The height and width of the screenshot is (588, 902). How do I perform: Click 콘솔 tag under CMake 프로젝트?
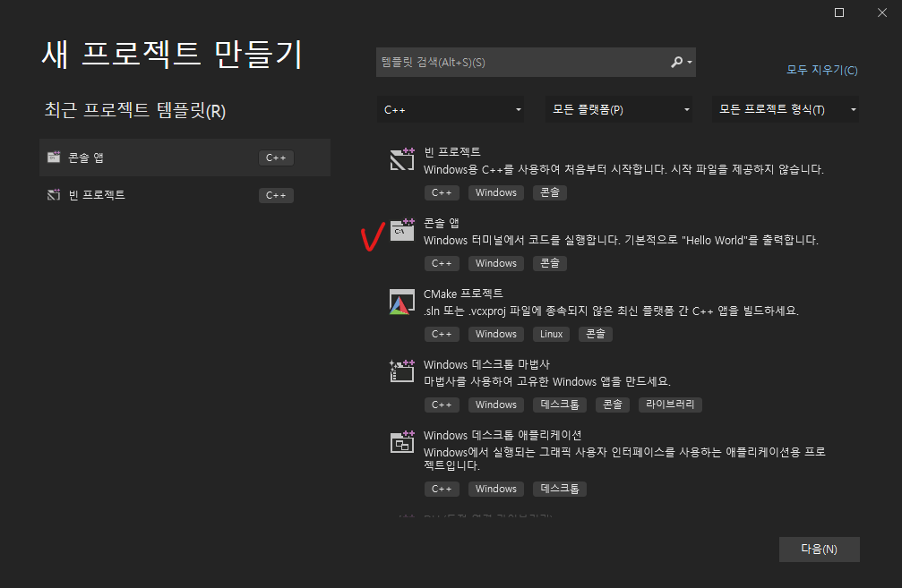pyautogui.click(x=596, y=334)
